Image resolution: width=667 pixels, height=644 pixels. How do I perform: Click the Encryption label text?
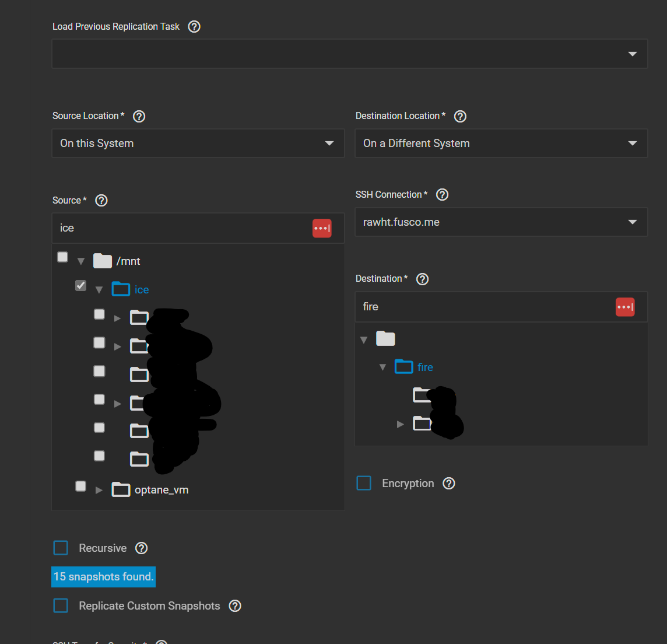[x=408, y=484]
